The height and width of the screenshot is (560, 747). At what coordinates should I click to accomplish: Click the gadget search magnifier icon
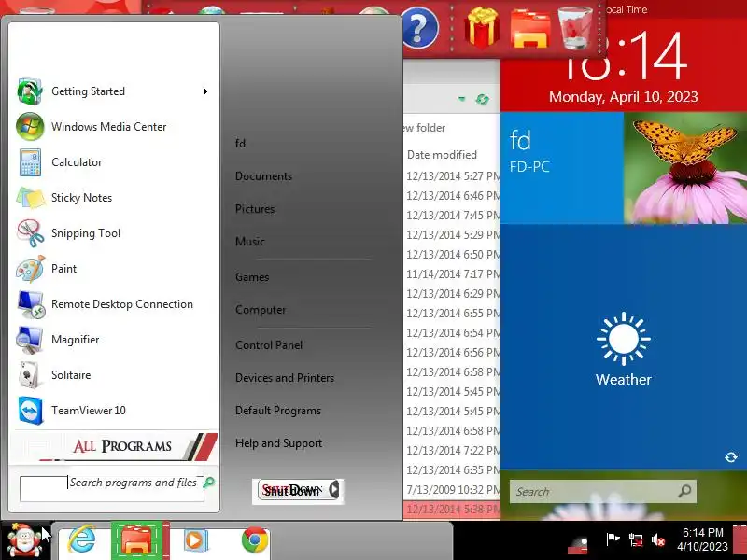(685, 491)
